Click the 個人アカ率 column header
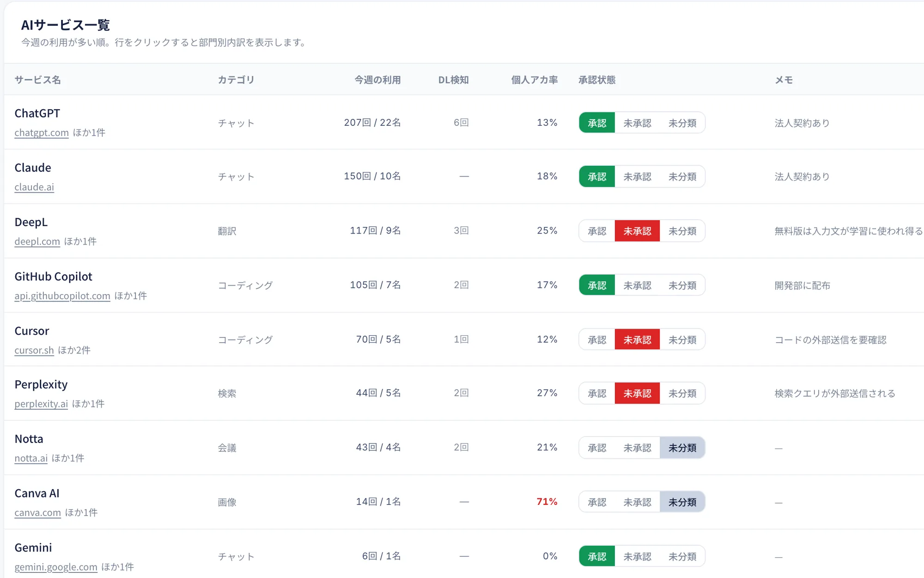924x578 pixels. click(534, 80)
